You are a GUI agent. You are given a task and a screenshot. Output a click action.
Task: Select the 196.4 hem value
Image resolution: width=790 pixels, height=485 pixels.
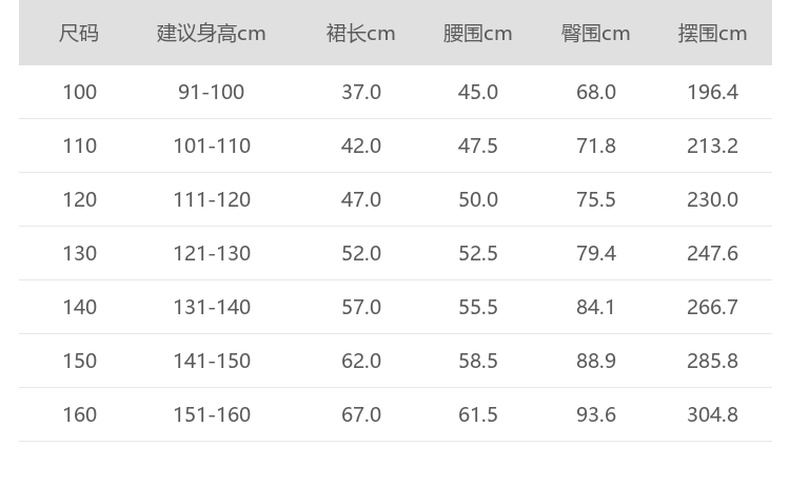coord(712,92)
